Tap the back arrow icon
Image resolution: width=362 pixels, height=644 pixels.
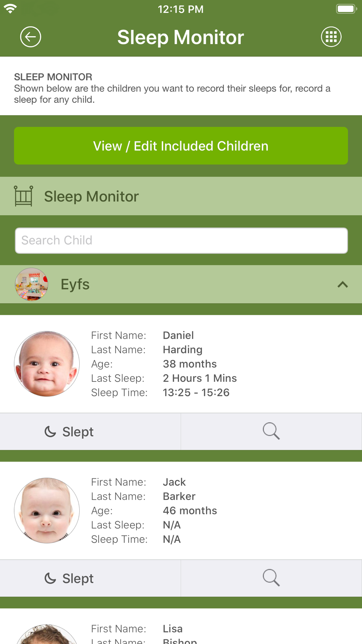tap(30, 37)
